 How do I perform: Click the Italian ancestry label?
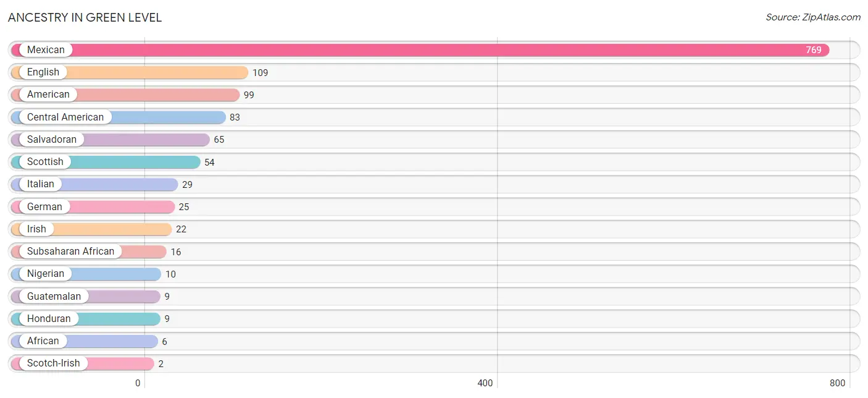click(41, 184)
